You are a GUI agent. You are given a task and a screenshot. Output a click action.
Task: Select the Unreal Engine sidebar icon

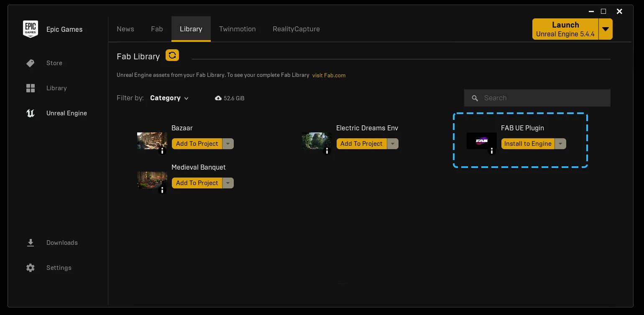(30, 113)
